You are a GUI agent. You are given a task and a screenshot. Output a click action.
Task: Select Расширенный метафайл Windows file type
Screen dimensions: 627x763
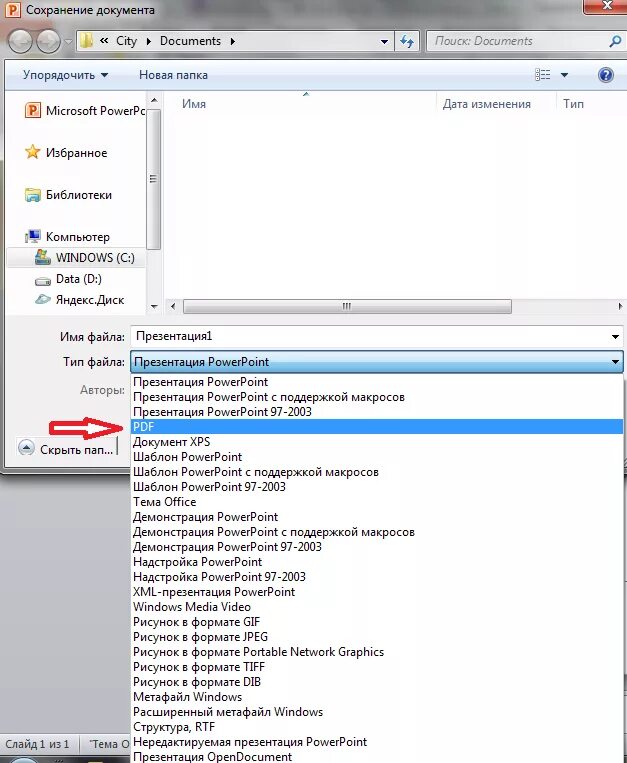coord(377,712)
